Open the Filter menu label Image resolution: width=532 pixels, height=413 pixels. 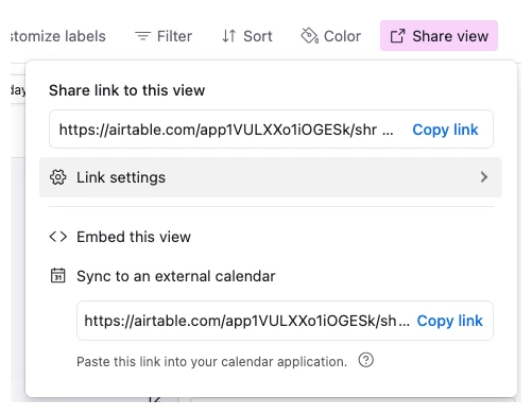174,36
